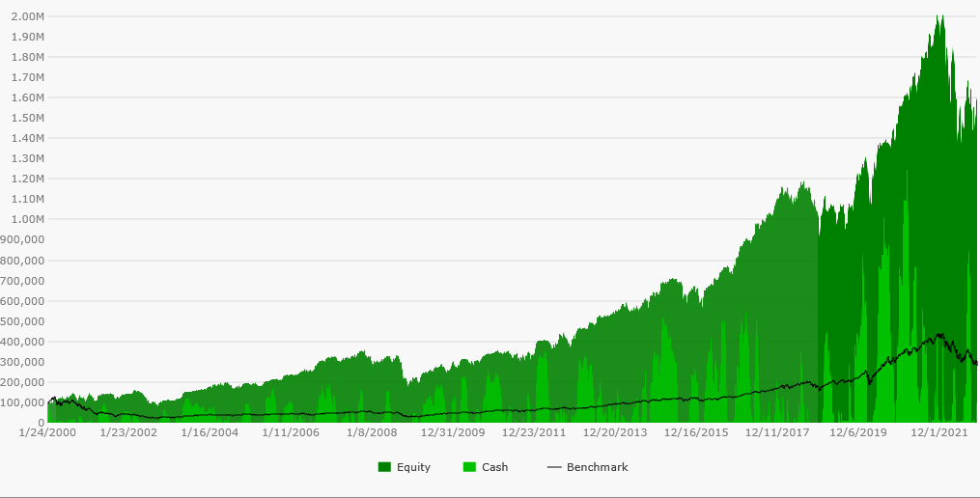Click the bright green Cash legend swatch
980x498 pixels.
(x=470, y=467)
